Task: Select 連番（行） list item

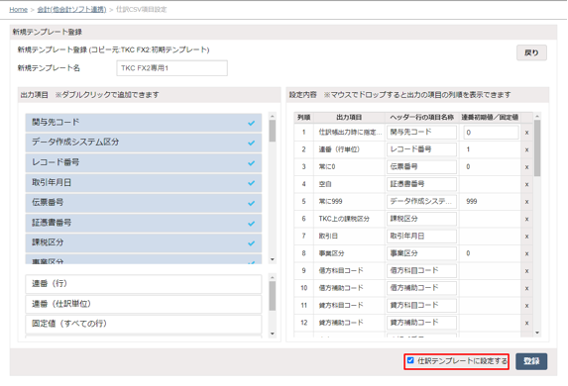Action: coord(143,284)
